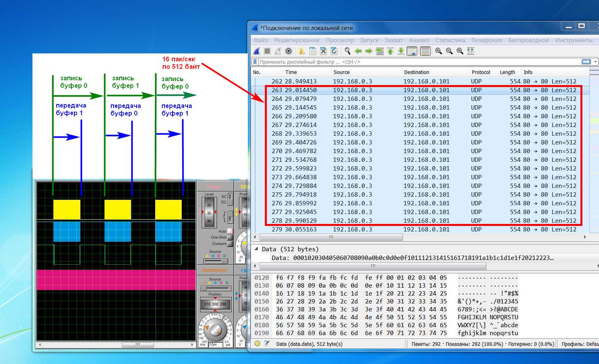This screenshot has height=364, width=599.
Task: Select packet 270 at time 29.469782
Action: (420, 151)
